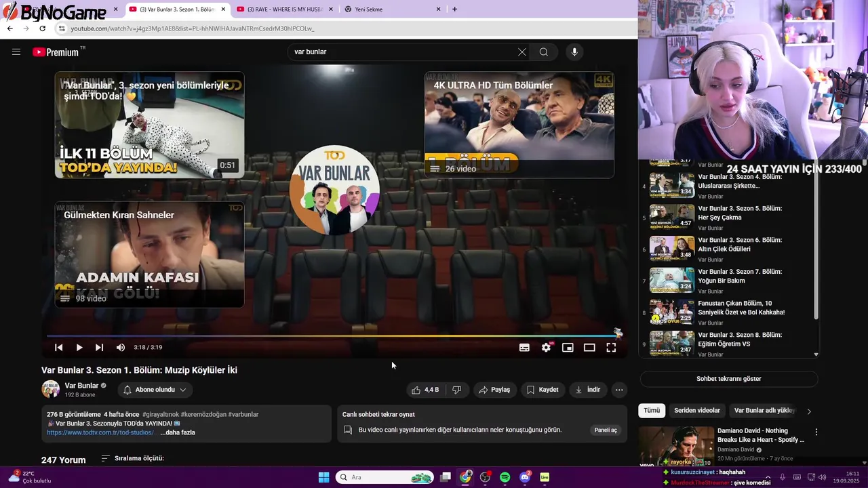This screenshot has width=868, height=488.
Task: Close the Var Bunlar 3. Sezon tab
Action: pos(223,9)
